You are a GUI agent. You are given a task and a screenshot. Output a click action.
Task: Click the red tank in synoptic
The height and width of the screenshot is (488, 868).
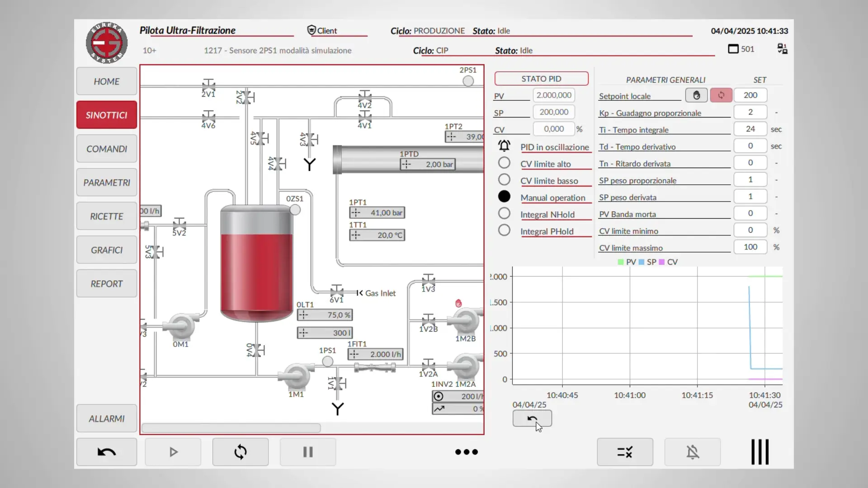(256, 263)
